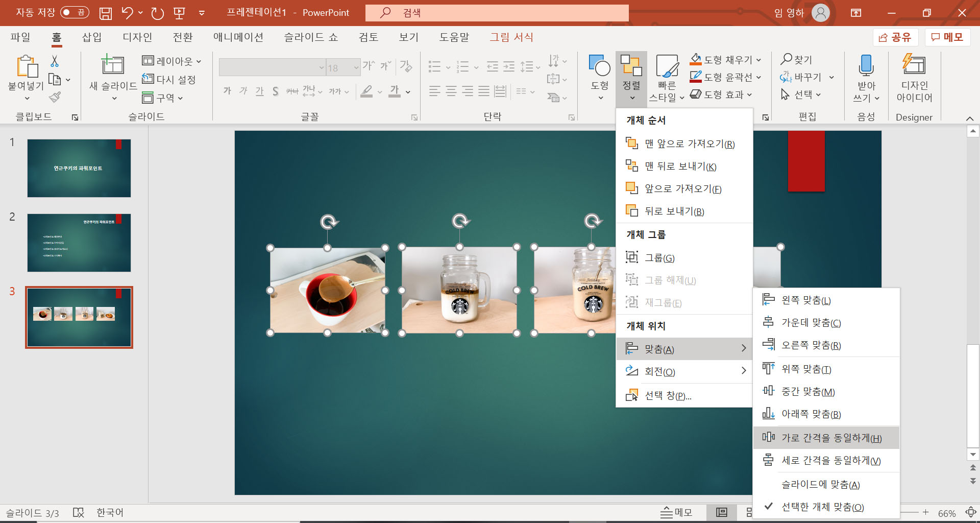Toggle AutoSave (자동 저장) switch
Image resolution: width=980 pixels, height=523 pixels.
click(75, 12)
